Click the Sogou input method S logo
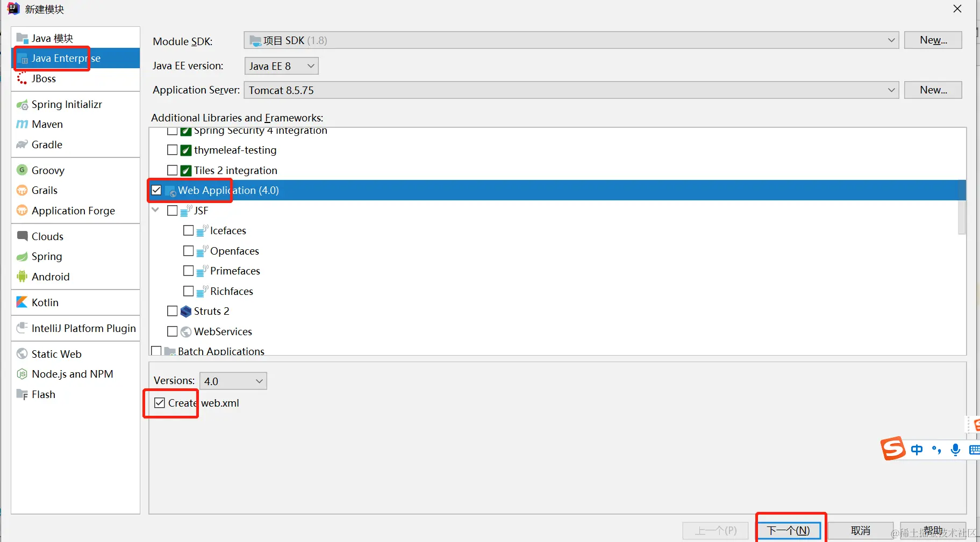The width and height of the screenshot is (980, 542). click(x=893, y=449)
